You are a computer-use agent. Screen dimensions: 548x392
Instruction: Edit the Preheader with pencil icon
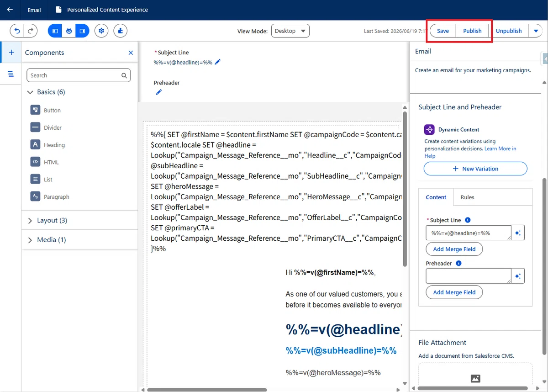pyautogui.click(x=158, y=92)
